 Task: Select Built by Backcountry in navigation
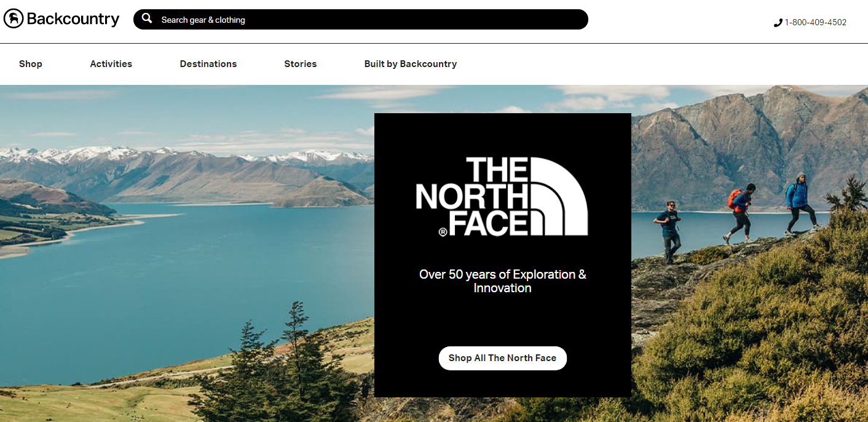tap(411, 64)
